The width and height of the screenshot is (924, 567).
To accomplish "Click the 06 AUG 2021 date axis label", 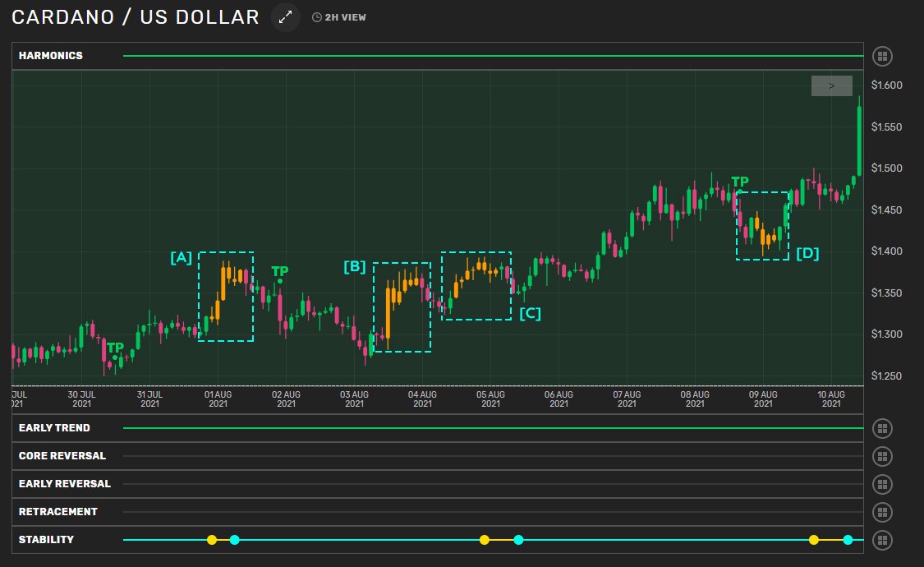I will coord(559,399).
